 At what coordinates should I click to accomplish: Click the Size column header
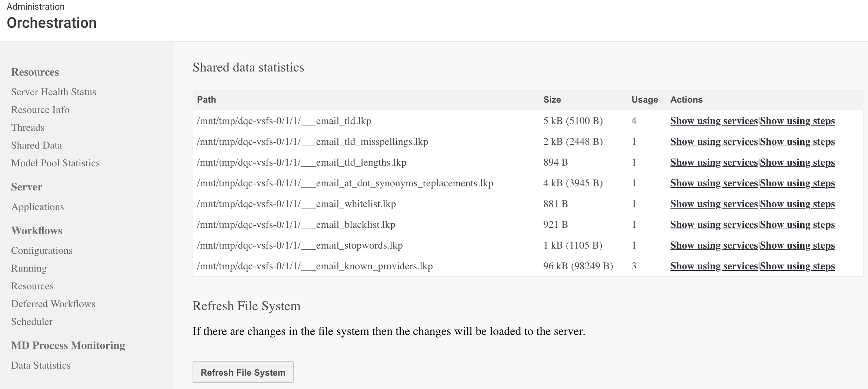pos(552,100)
